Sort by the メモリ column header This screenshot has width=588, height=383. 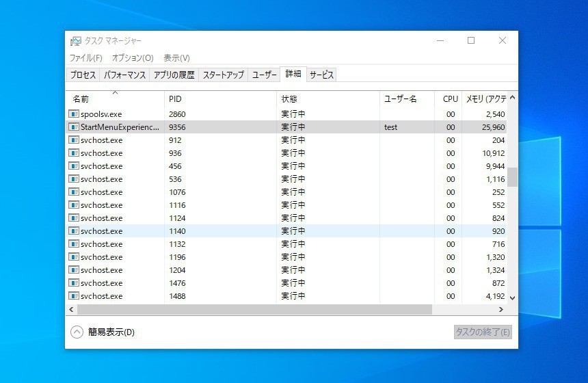pyautogui.click(x=485, y=98)
